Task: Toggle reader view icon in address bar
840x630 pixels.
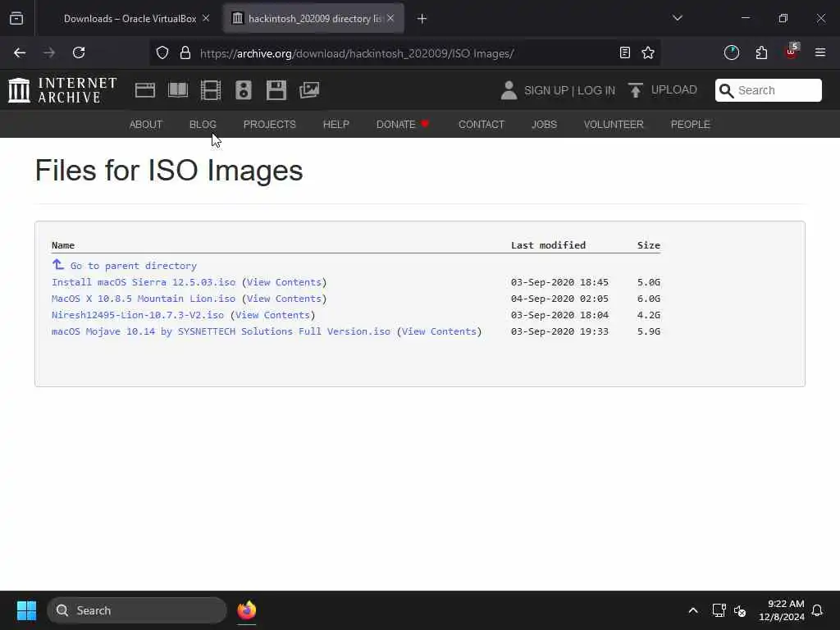Action: (x=624, y=52)
